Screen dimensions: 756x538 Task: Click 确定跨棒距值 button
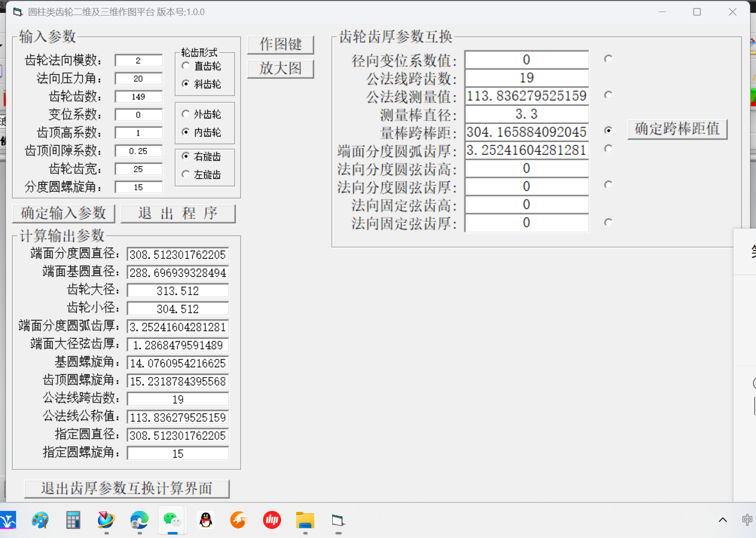pyautogui.click(x=677, y=129)
